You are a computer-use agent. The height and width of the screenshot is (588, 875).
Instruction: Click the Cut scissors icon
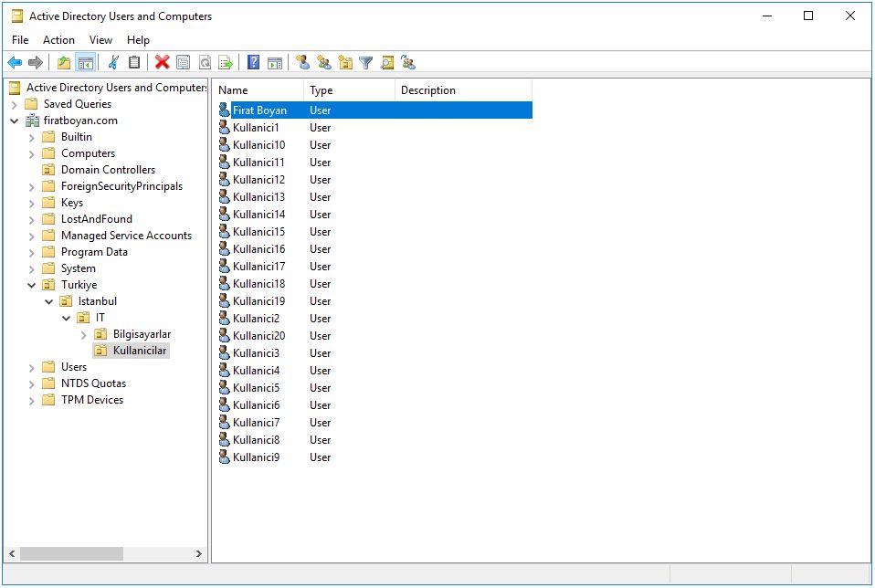[x=113, y=62]
